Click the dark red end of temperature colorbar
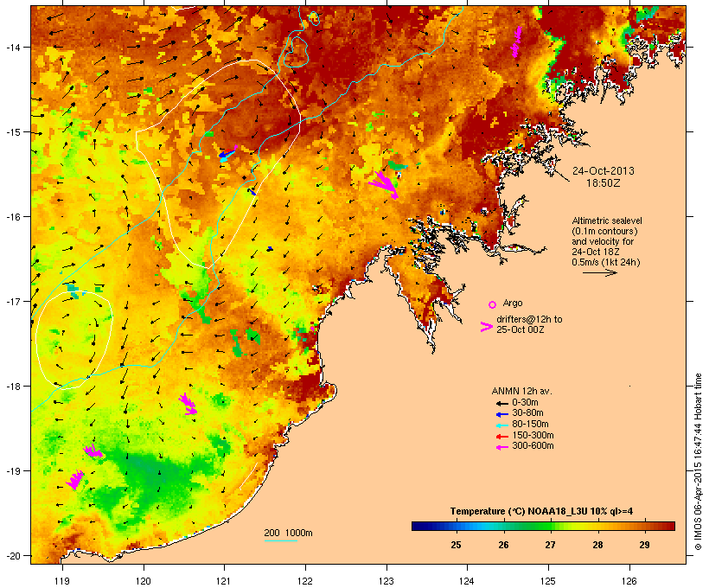This screenshot has width=709, height=588. 670,526
